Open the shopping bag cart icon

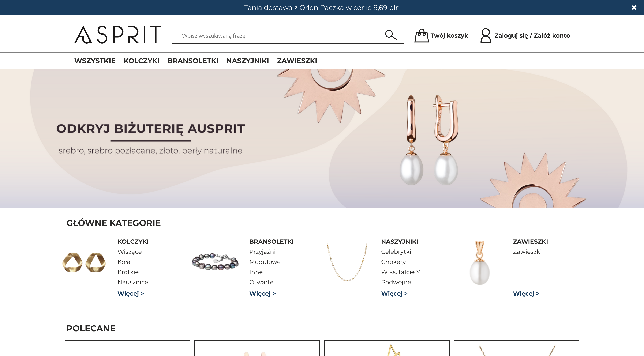[422, 35]
